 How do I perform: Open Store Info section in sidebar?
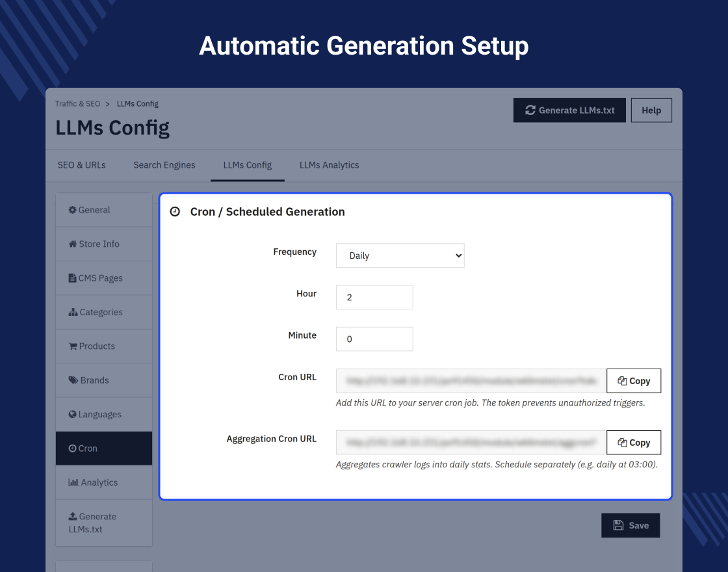(104, 244)
